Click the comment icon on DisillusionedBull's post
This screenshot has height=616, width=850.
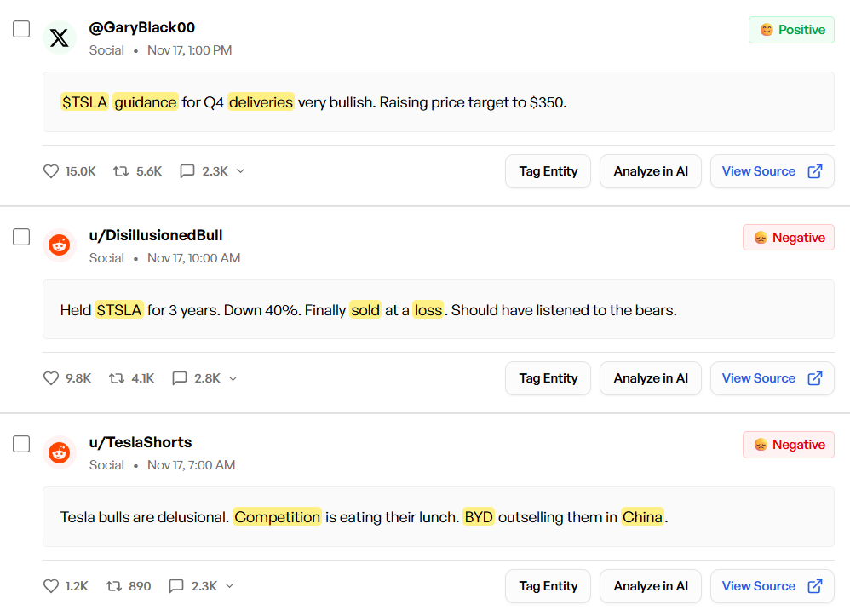point(180,378)
